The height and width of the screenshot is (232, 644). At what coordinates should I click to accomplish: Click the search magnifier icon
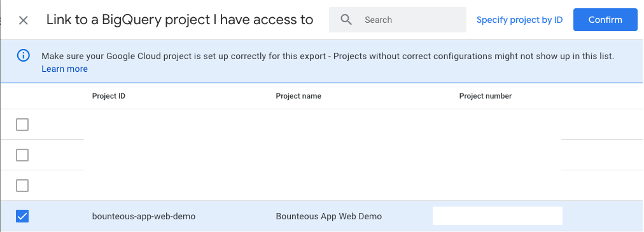(x=346, y=20)
